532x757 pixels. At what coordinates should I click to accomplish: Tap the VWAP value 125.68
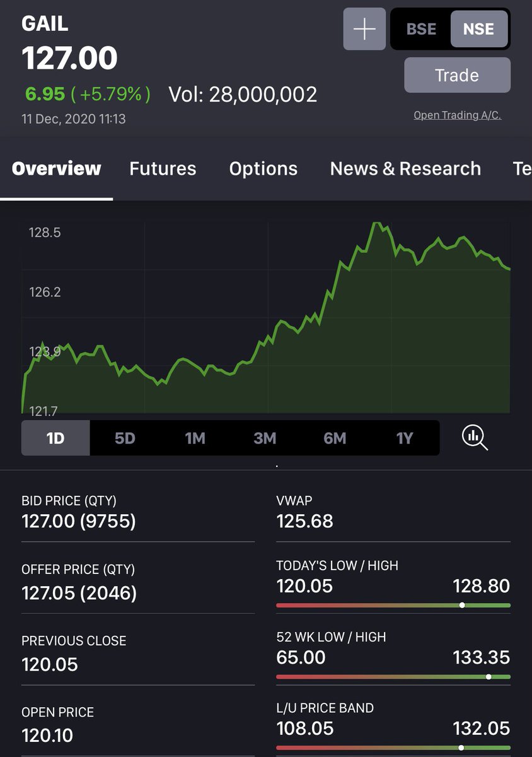[304, 522]
